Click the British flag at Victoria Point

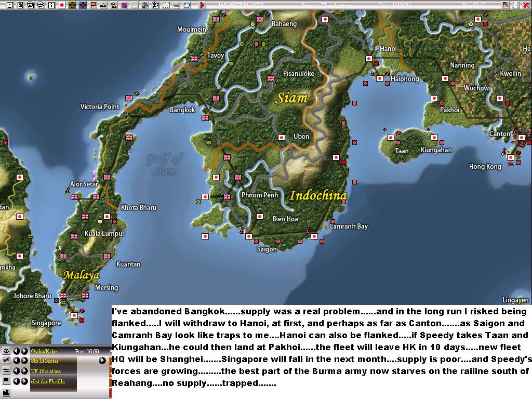(x=129, y=98)
